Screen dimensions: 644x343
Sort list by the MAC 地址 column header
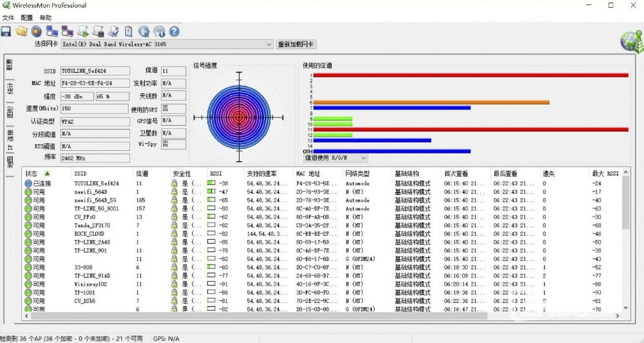click(318, 173)
